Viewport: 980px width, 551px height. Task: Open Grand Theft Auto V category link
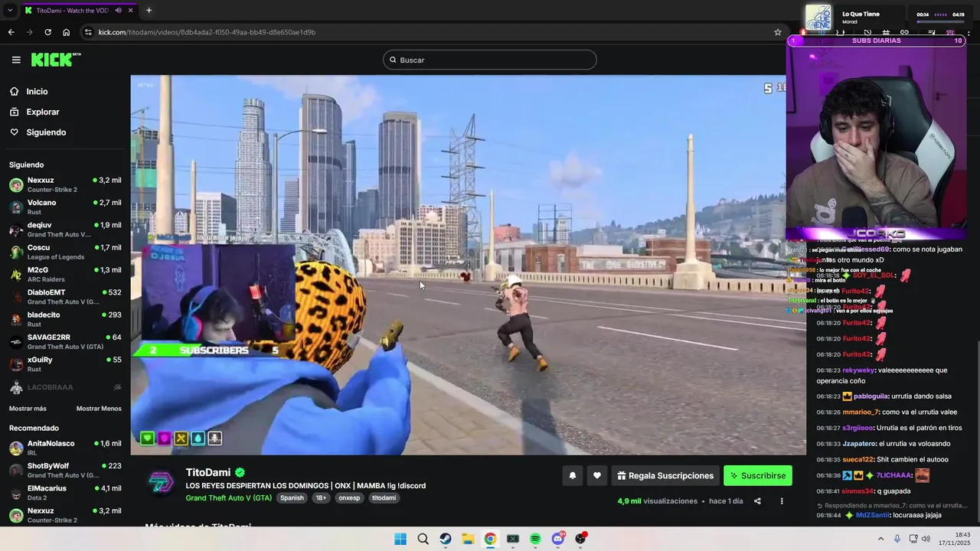tap(229, 497)
